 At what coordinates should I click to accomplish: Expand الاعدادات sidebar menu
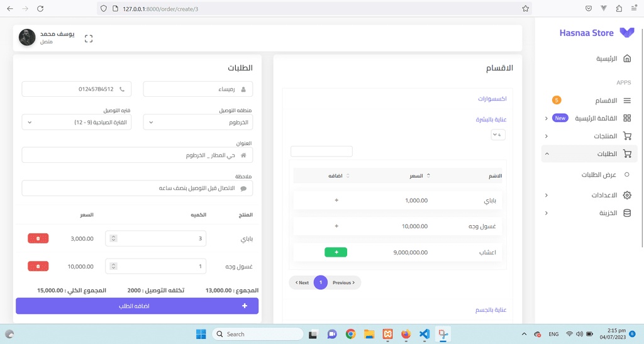pyautogui.click(x=589, y=195)
